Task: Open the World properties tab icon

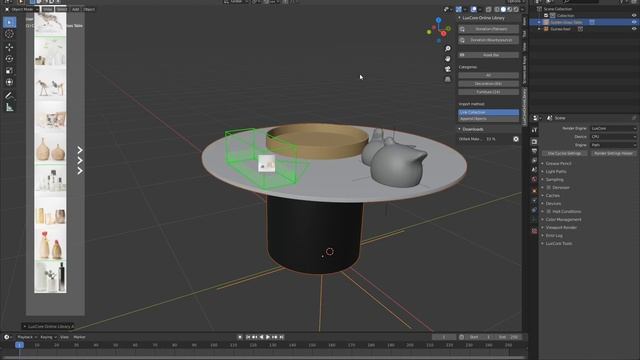Action: (x=534, y=179)
